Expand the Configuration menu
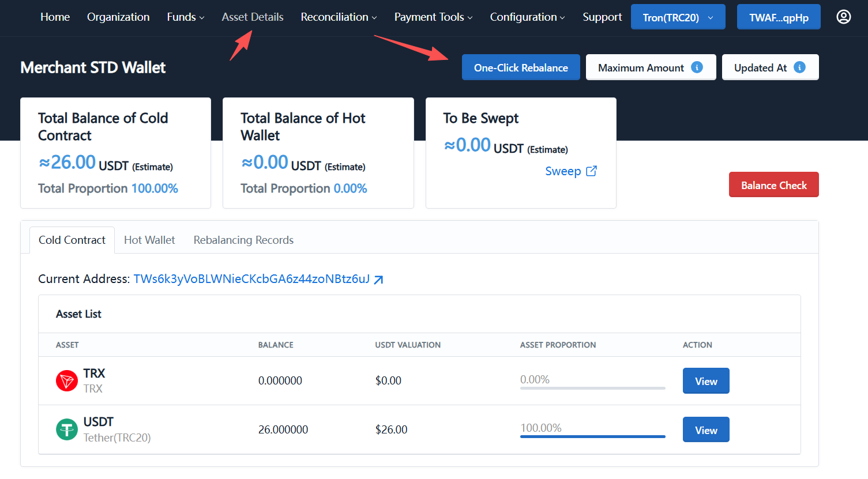The height and width of the screenshot is (479, 868). pos(527,17)
